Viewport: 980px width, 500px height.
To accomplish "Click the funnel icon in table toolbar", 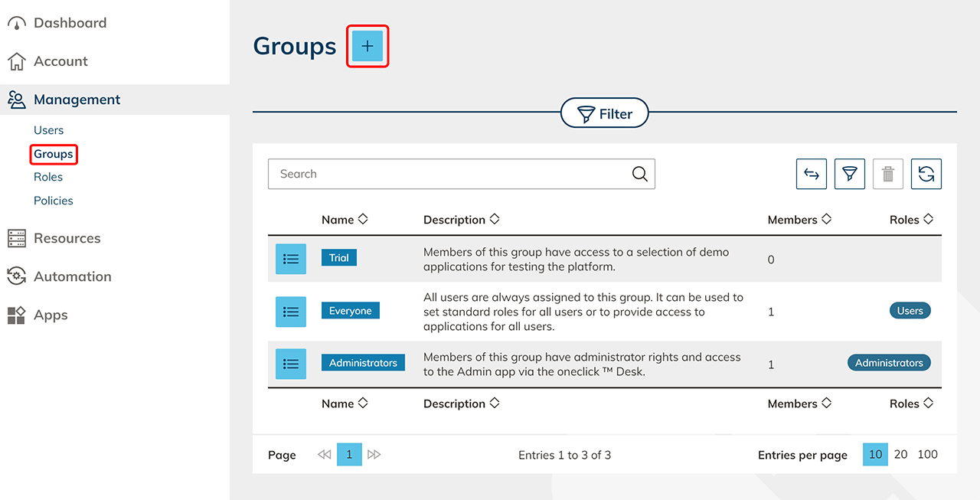I will [x=849, y=175].
